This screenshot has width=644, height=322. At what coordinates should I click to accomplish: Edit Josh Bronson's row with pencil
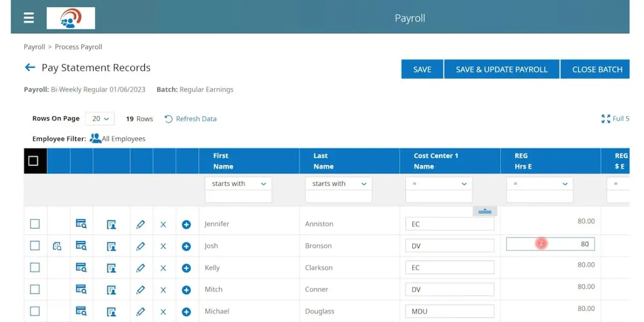coord(141,246)
